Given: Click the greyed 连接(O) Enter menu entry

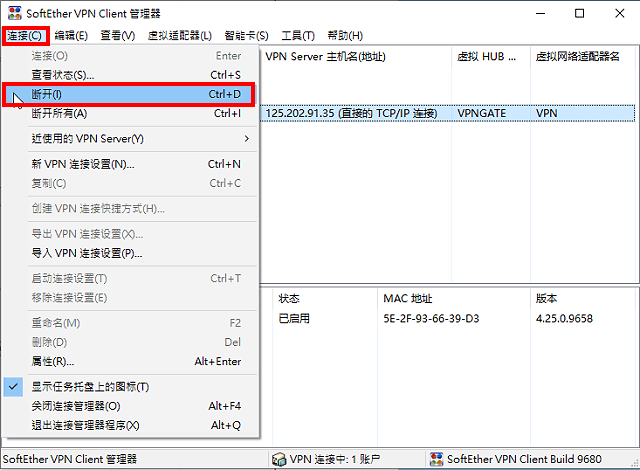Looking at the screenshot, I should click(131, 56).
